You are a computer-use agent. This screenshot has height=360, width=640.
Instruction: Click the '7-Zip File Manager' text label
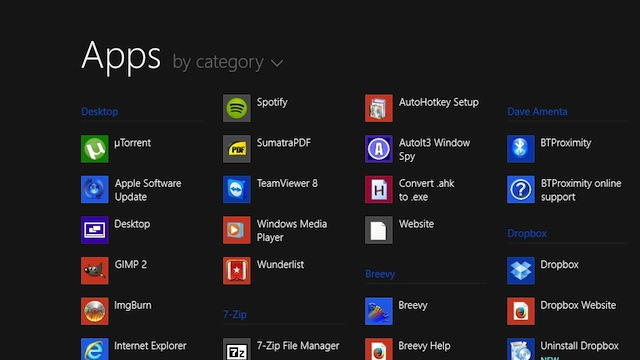coord(298,346)
